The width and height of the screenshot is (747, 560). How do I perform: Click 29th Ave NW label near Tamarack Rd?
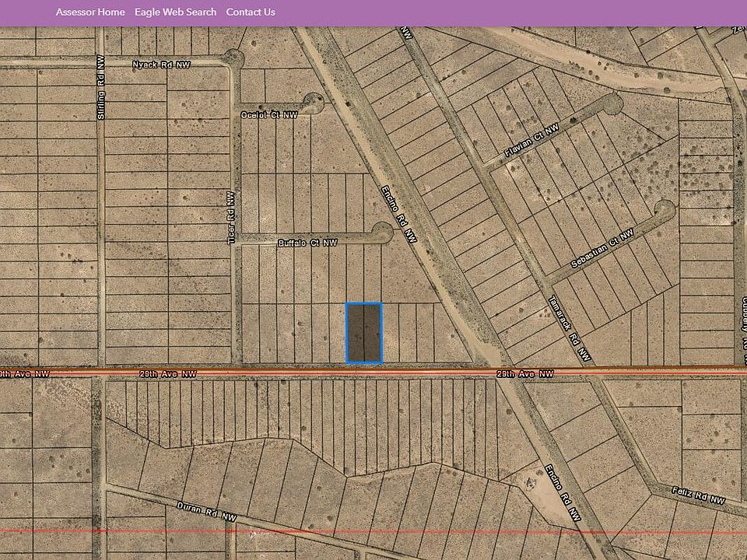tap(525, 374)
